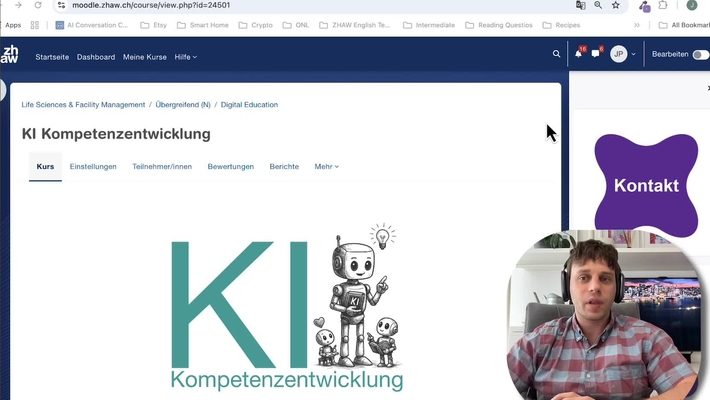Click the purple Kontakt block
This screenshot has height=400, width=710.
(645, 185)
